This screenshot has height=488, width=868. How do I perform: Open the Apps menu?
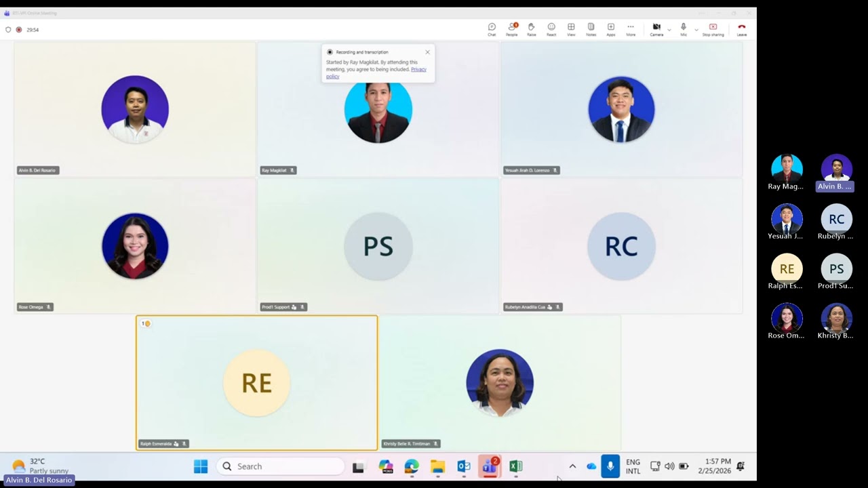tap(611, 29)
